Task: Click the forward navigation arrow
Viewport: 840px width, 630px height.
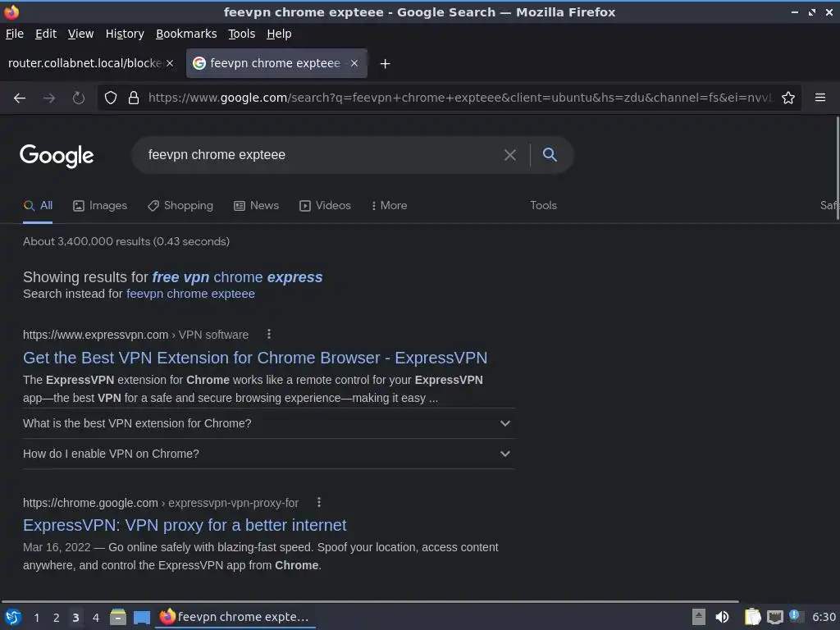Action: (49, 98)
